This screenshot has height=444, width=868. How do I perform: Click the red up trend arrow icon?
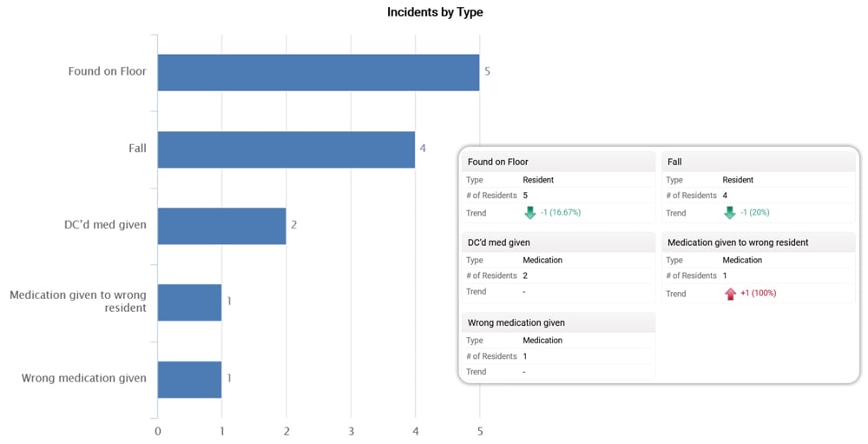coord(730,294)
